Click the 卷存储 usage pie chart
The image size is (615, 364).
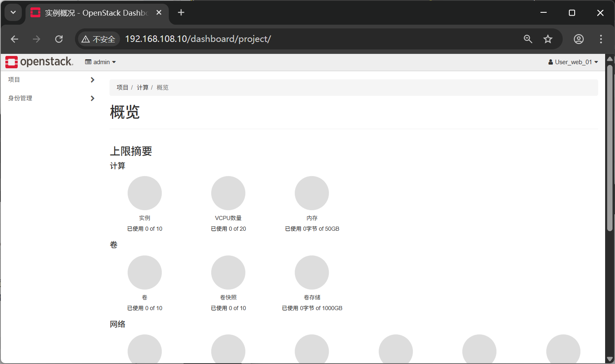pos(312,272)
